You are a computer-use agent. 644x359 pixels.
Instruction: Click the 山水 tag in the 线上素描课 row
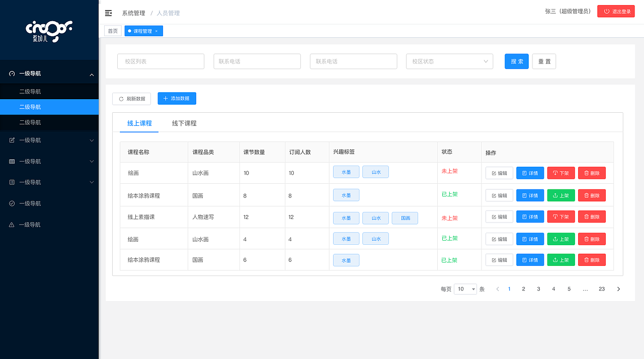[375, 218]
